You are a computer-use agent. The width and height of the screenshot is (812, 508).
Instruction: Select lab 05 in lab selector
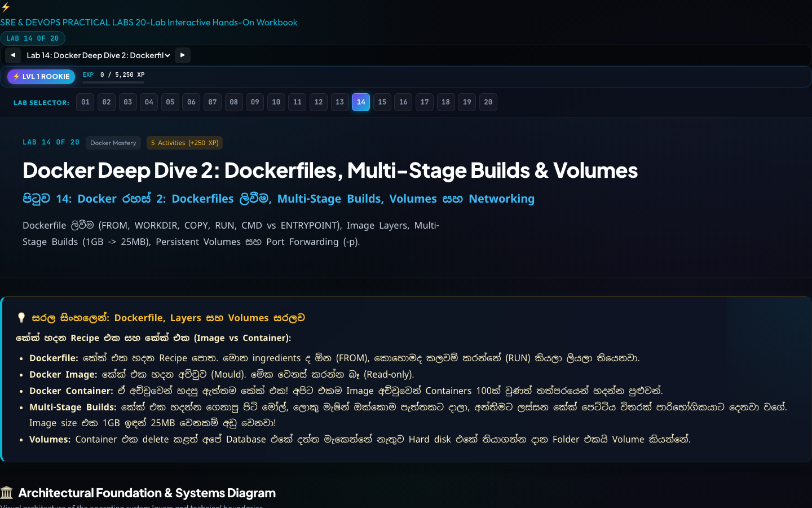coord(170,102)
